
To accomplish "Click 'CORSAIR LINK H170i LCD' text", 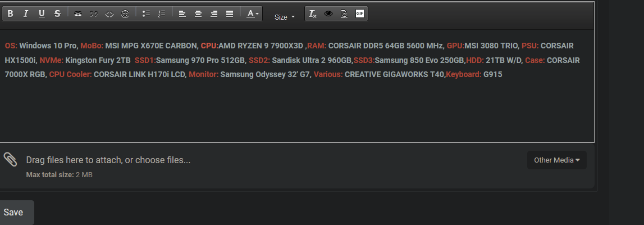I will (x=140, y=75).
